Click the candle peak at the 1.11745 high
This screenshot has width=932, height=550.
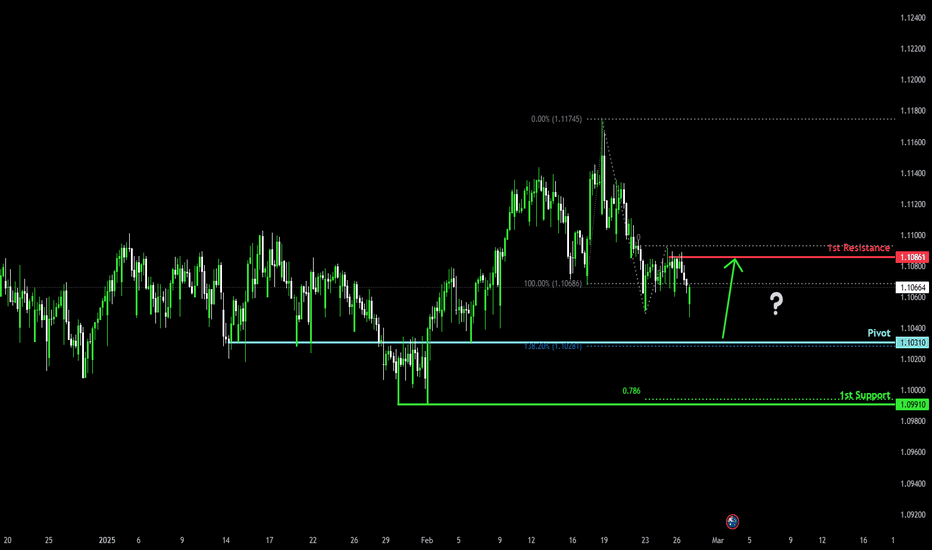coord(601,122)
